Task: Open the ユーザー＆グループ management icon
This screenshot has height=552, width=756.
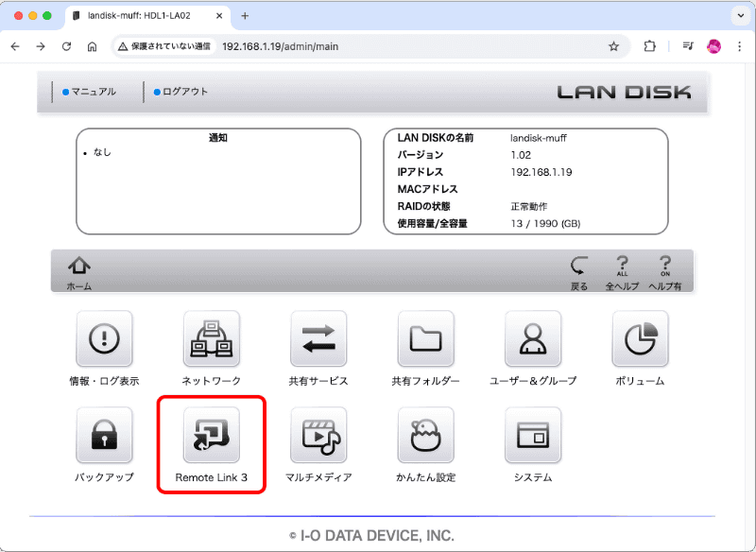Action: point(533,339)
